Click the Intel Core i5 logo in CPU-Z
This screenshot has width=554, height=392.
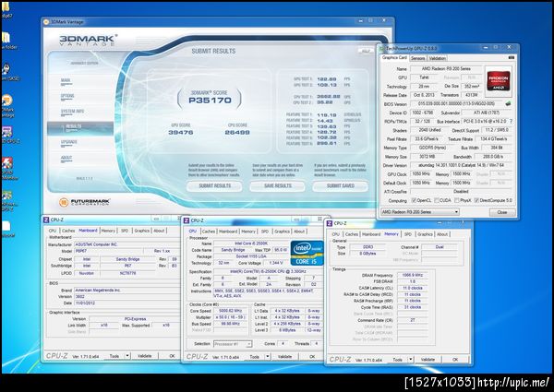[307, 253]
